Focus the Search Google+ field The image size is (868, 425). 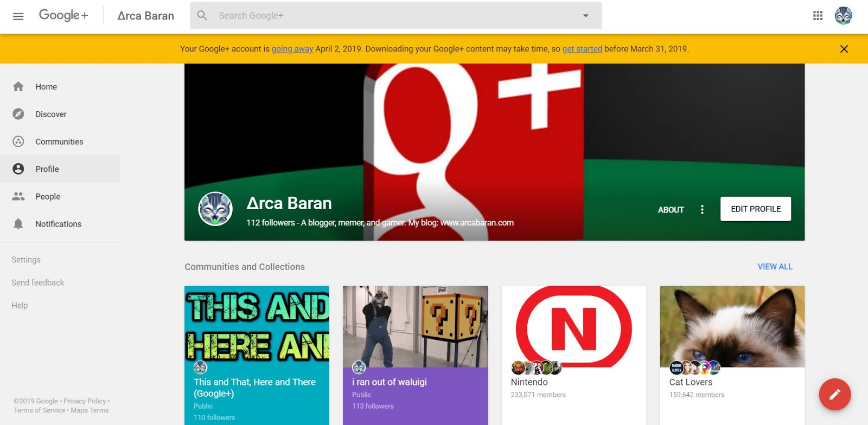pos(395,16)
